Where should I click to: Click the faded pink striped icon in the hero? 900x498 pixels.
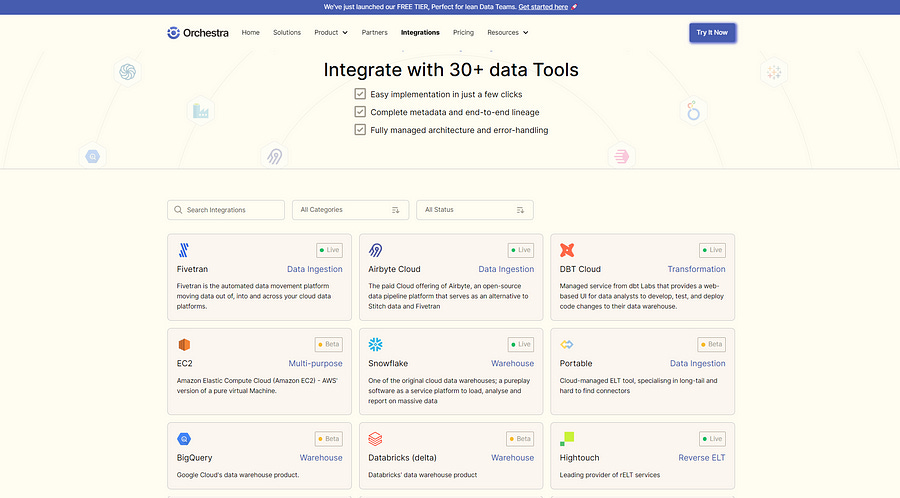(622, 156)
